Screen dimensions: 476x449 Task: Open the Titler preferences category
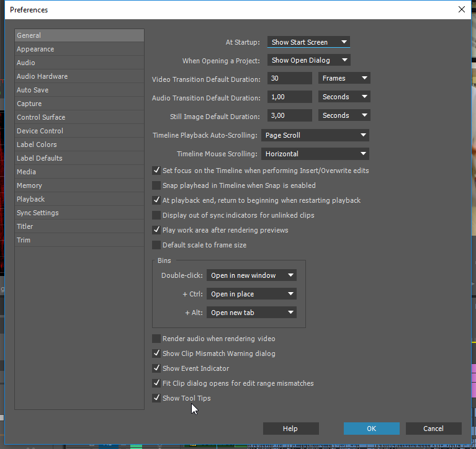click(79, 226)
